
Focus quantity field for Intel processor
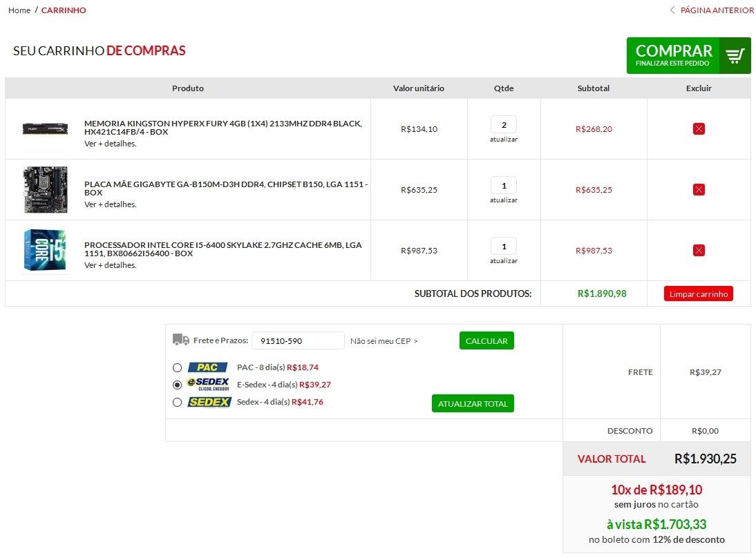(x=504, y=246)
